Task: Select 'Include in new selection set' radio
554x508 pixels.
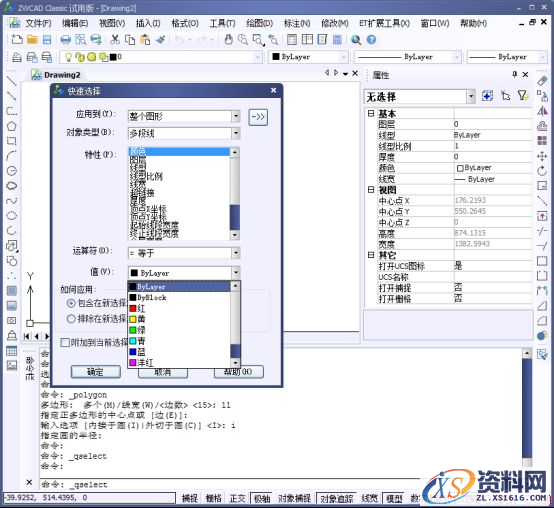Action: [x=71, y=303]
